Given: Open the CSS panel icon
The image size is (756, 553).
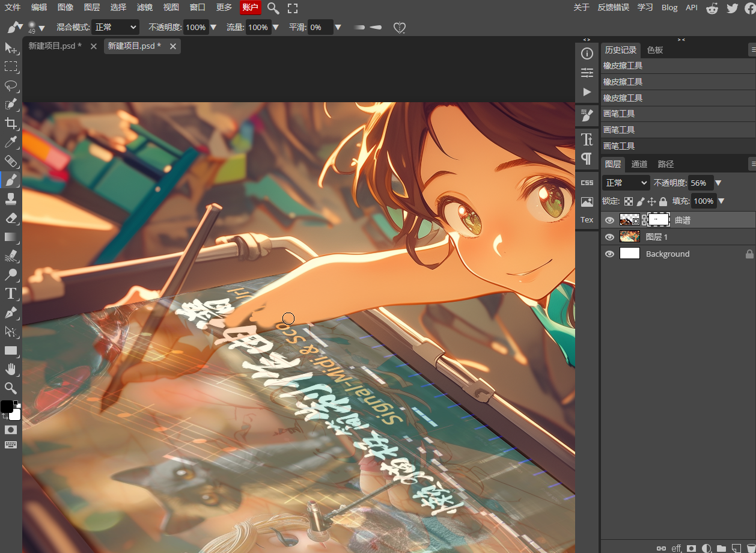Looking at the screenshot, I should 587,183.
